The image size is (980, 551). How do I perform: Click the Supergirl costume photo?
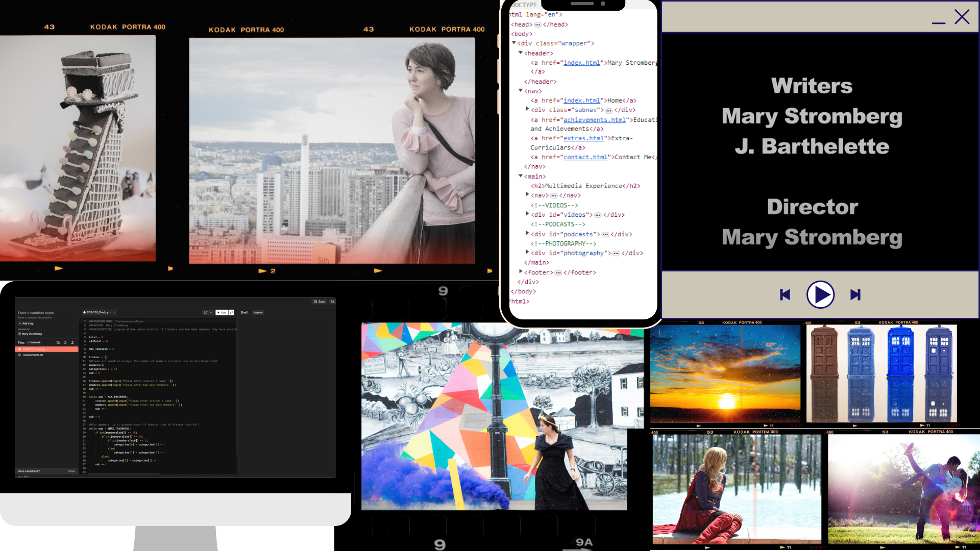point(737,489)
